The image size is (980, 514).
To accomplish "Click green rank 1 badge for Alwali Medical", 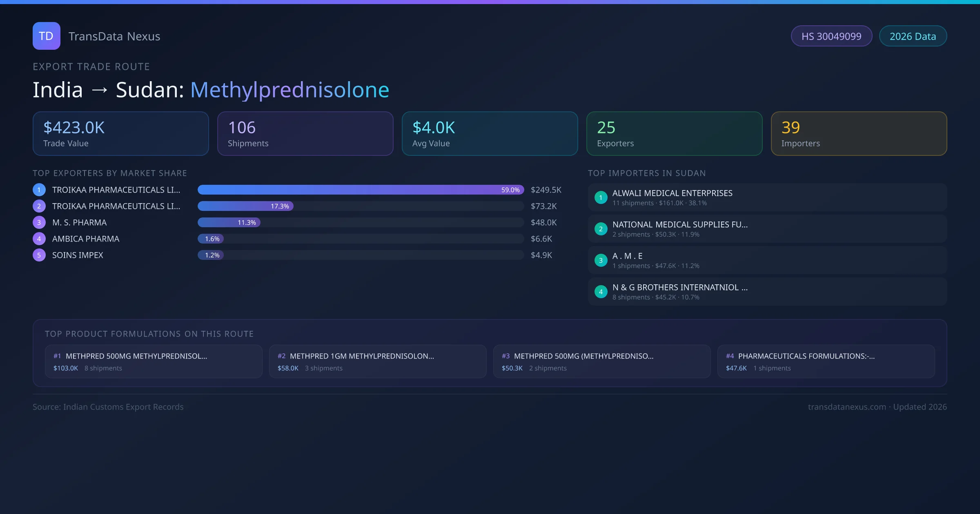I will [601, 197].
